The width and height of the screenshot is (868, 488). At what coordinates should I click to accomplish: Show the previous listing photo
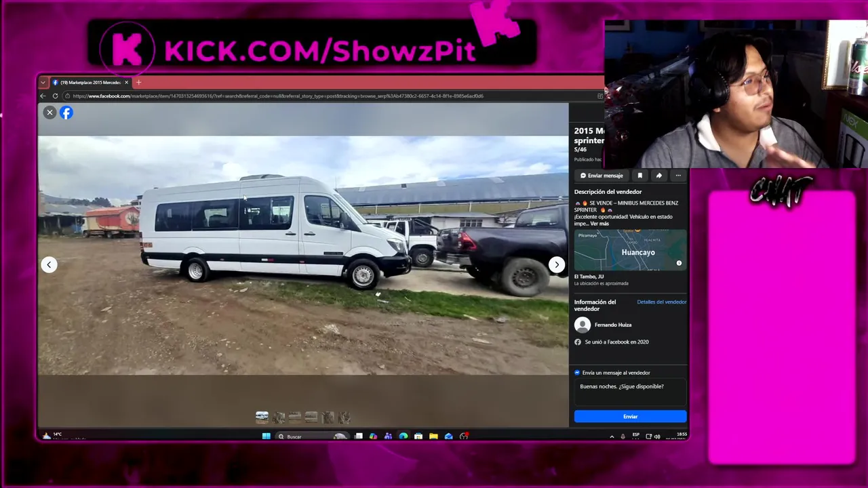[x=49, y=264]
